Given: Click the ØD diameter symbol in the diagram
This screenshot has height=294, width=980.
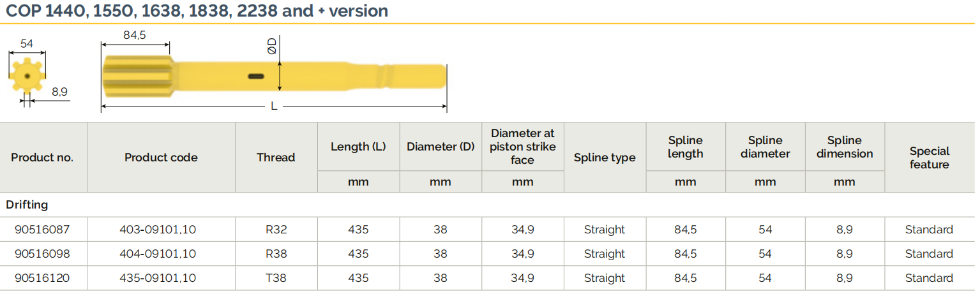Looking at the screenshot, I should (x=271, y=46).
